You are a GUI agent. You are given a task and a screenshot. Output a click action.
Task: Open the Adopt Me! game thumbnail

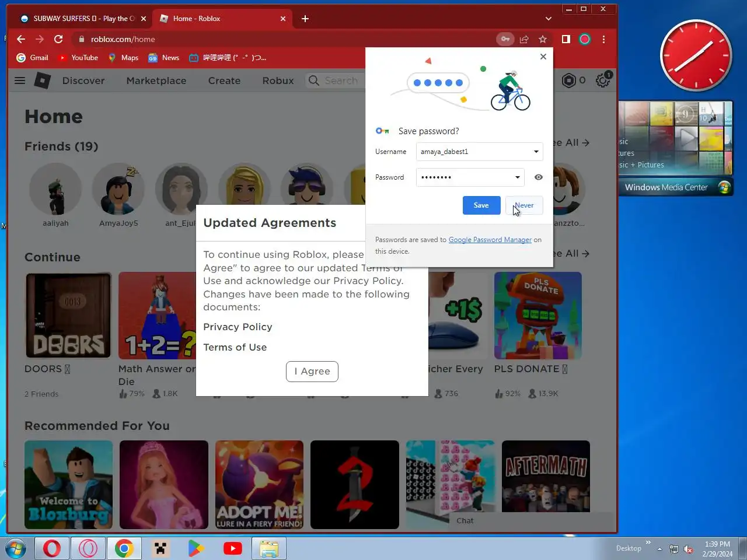[x=259, y=484]
